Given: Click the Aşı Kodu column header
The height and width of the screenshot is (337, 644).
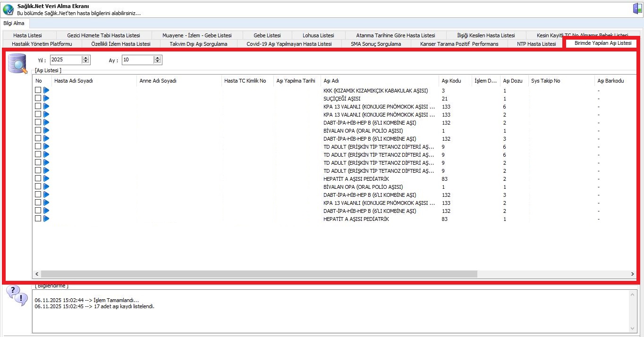Looking at the screenshot, I should click(x=451, y=81).
